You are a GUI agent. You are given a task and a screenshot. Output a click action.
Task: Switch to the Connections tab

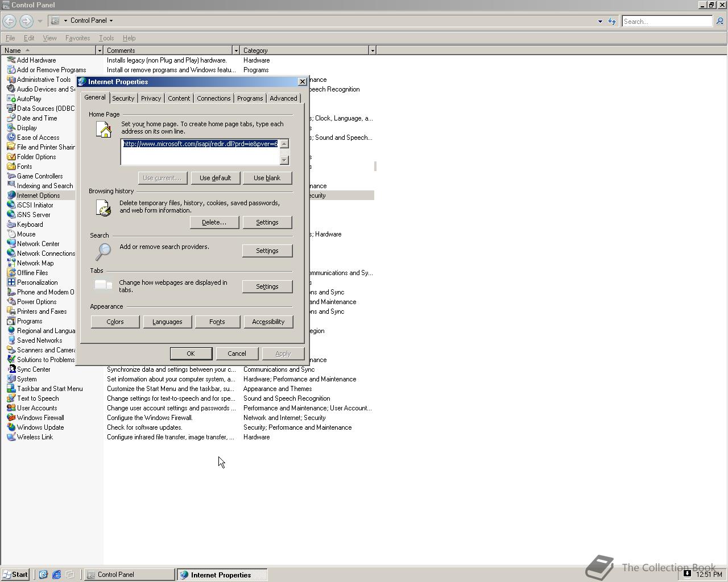click(x=214, y=98)
